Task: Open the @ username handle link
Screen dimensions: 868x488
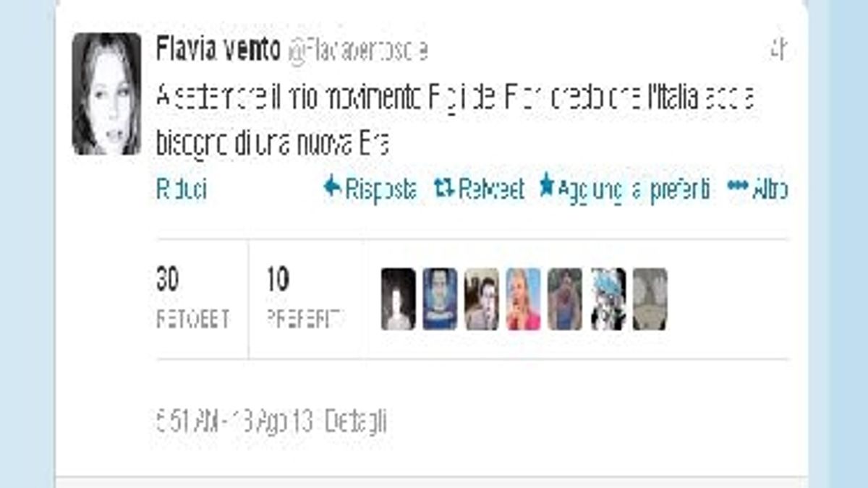Action: [x=357, y=51]
